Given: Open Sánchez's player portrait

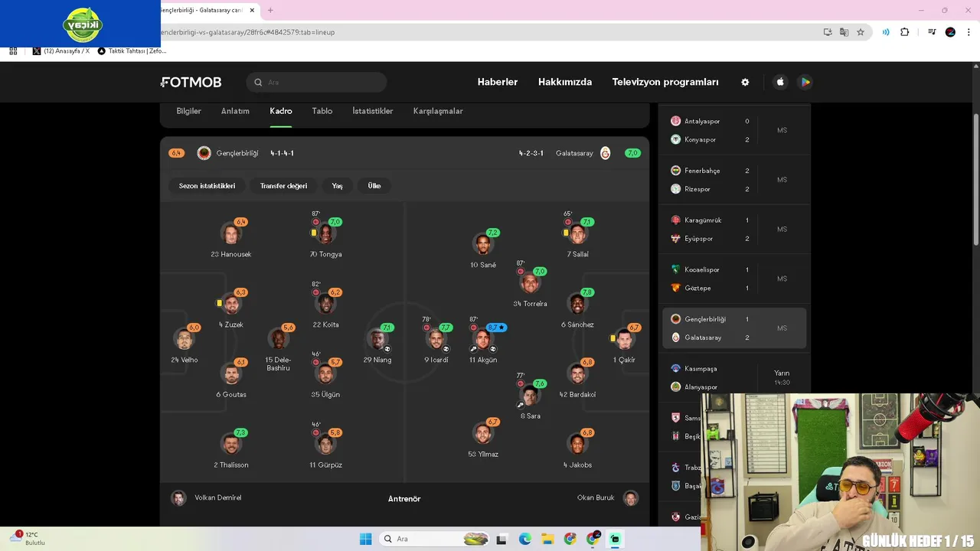Looking at the screenshot, I should coord(577,304).
